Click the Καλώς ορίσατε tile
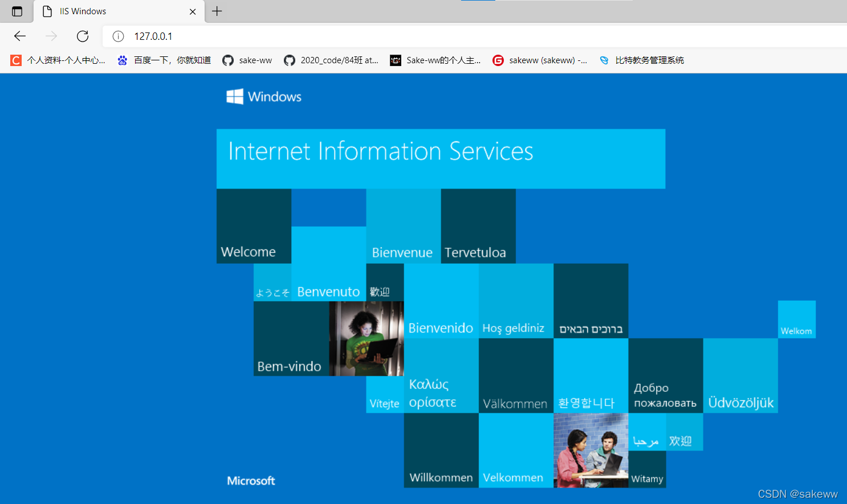Image resolution: width=847 pixels, height=504 pixels. pyautogui.click(x=441, y=376)
